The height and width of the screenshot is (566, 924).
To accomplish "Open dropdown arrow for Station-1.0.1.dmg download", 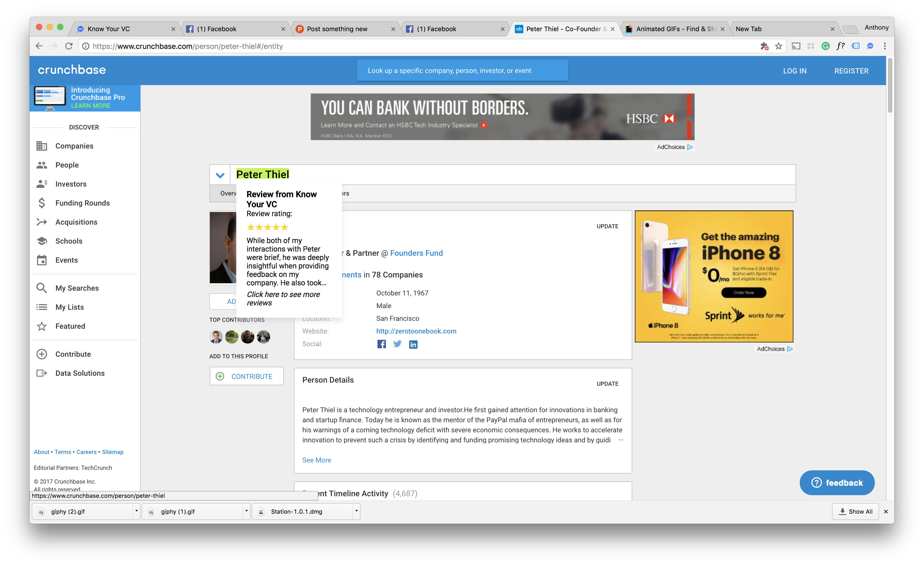I will [x=356, y=511].
